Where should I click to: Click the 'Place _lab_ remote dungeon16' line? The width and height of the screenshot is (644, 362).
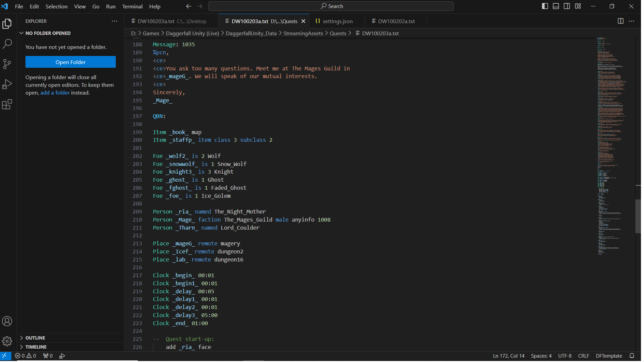[198, 260]
